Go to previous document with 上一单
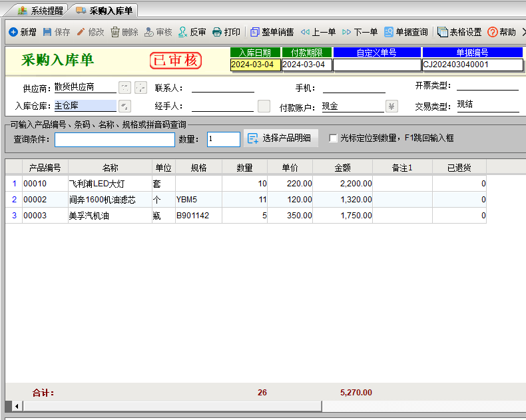The image size is (526, 420). click(318, 32)
